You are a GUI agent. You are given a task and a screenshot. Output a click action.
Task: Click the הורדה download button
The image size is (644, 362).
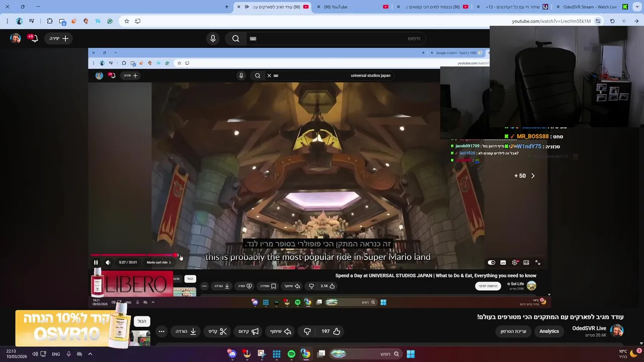[186, 331]
